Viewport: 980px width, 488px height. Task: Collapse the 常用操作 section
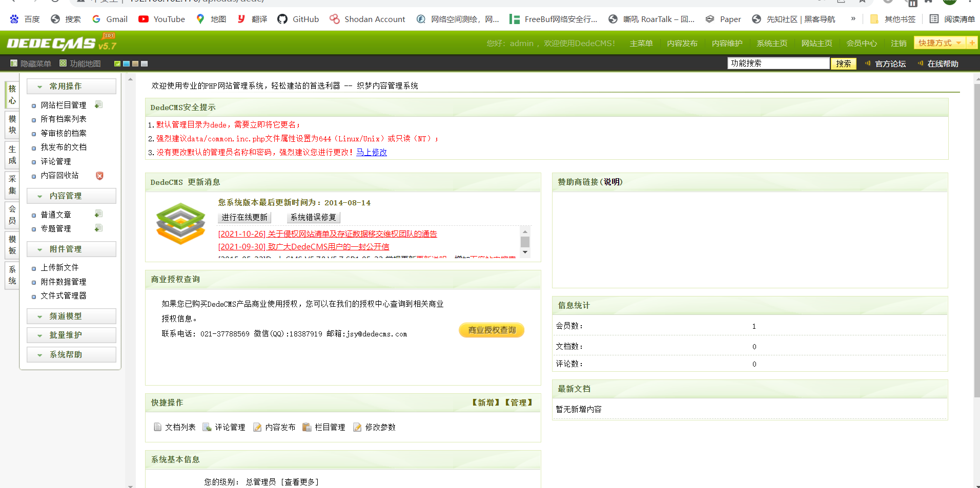pyautogui.click(x=71, y=86)
